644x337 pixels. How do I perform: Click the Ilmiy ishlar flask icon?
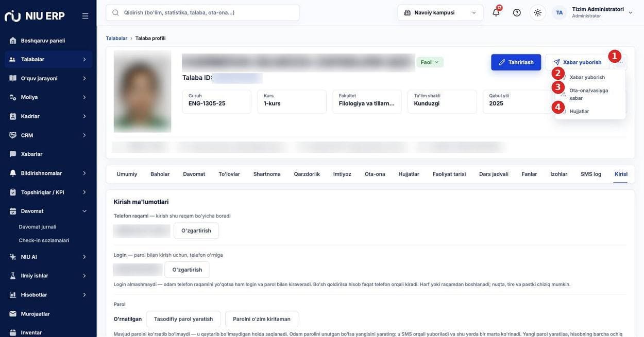tap(13, 276)
